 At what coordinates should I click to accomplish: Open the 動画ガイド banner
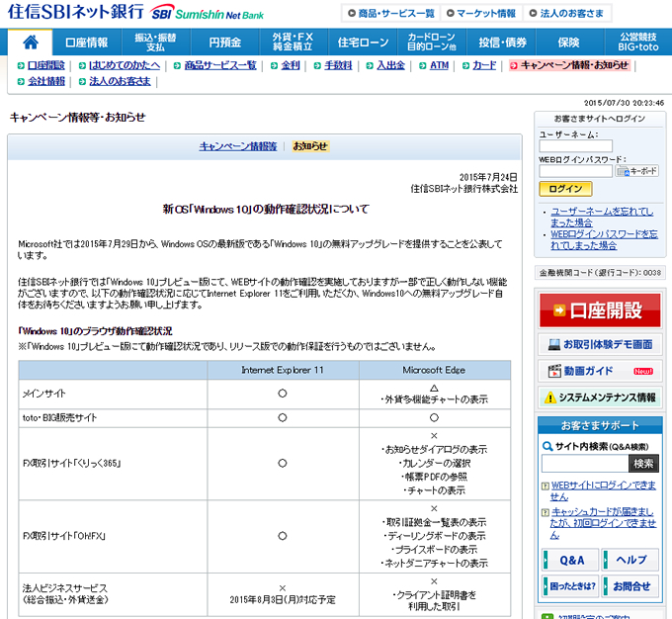point(600,371)
